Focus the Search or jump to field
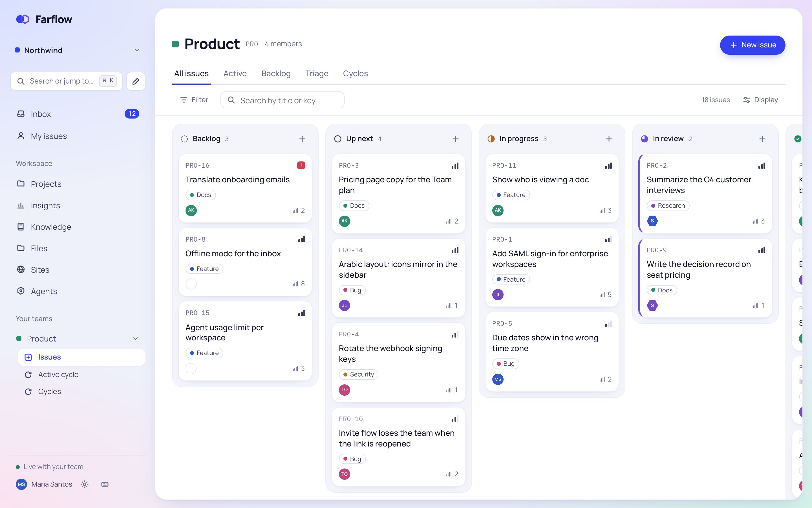The height and width of the screenshot is (508, 812). coord(67,81)
